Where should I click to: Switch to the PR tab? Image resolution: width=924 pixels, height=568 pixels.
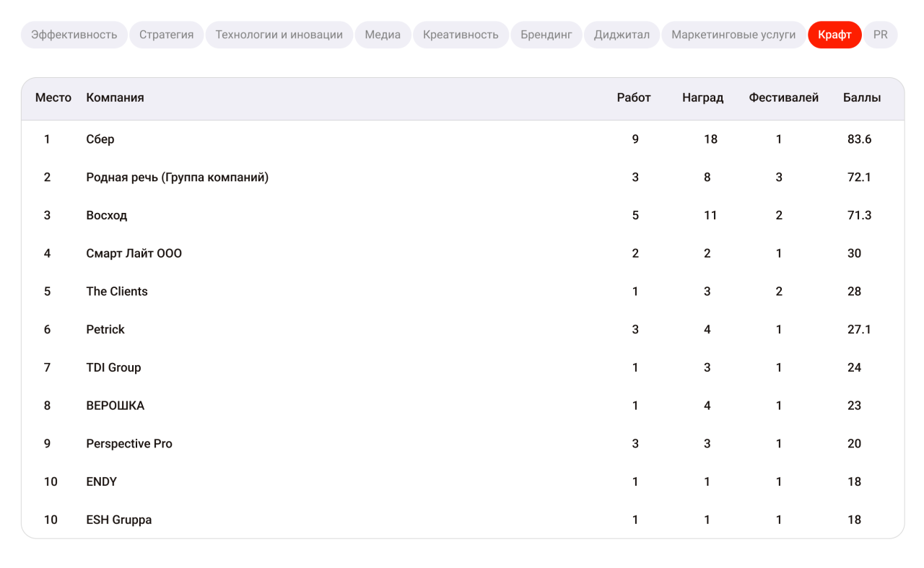pyautogui.click(x=880, y=35)
